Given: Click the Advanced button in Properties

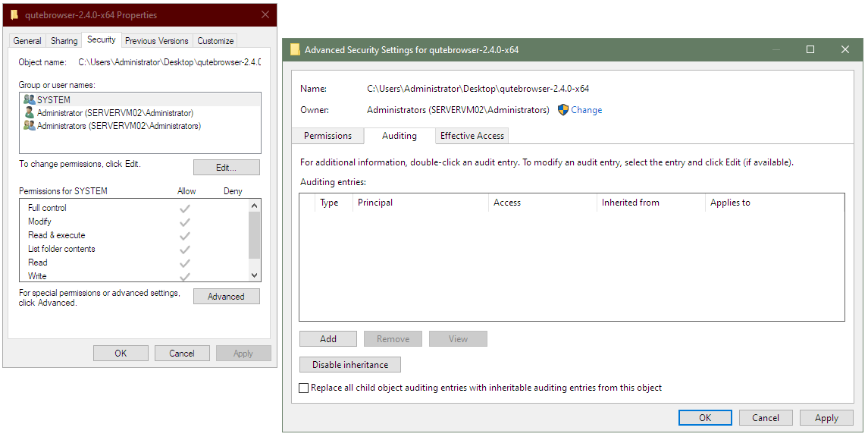Looking at the screenshot, I should coord(227,297).
